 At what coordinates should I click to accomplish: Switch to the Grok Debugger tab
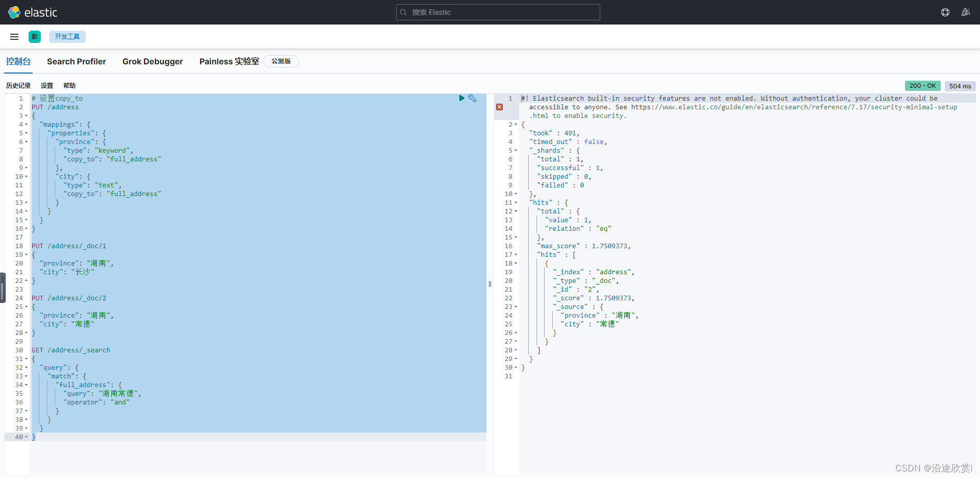(153, 61)
